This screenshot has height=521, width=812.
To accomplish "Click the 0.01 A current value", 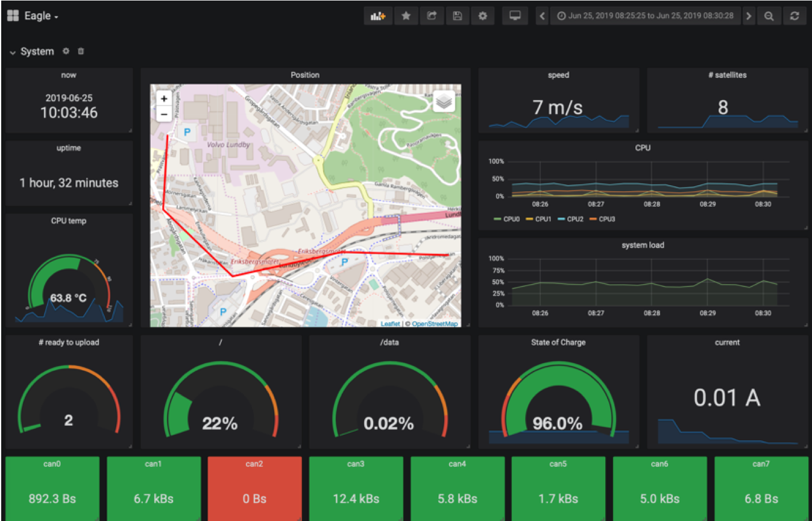I will click(x=727, y=397).
